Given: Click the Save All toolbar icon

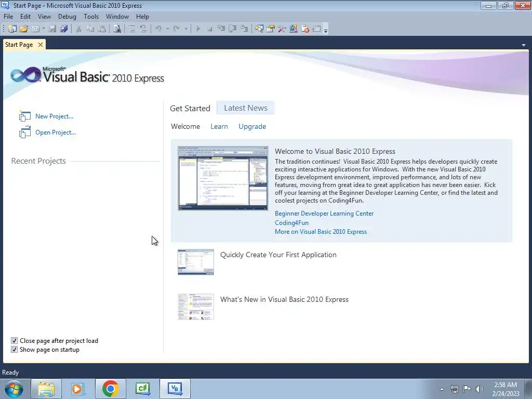Looking at the screenshot, I should tap(64, 29).
